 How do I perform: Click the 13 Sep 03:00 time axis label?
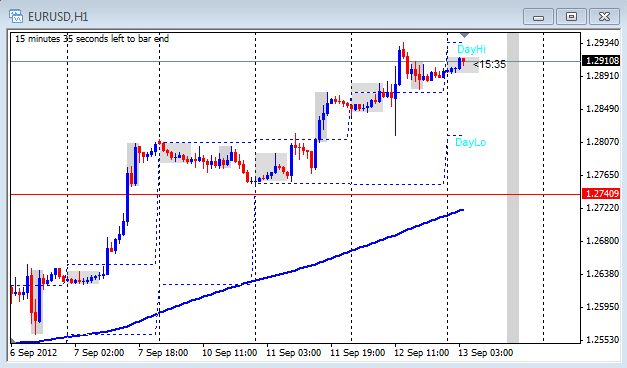click(x=485, y=353)
